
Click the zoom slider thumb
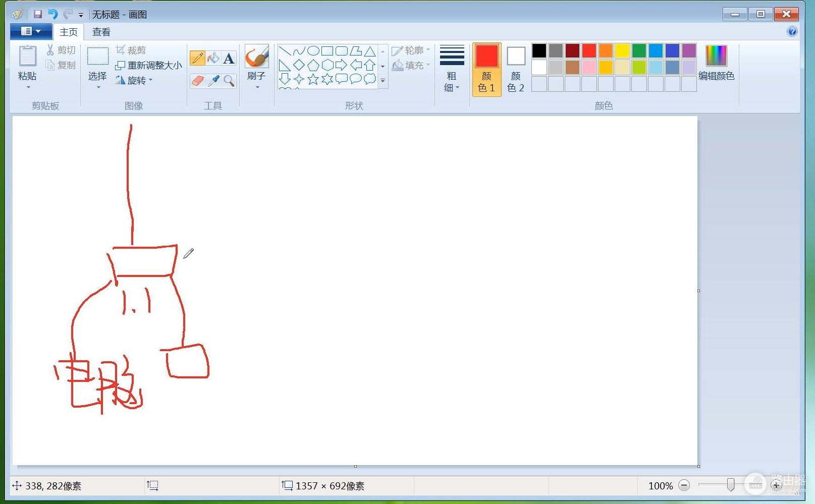[730, 485]
